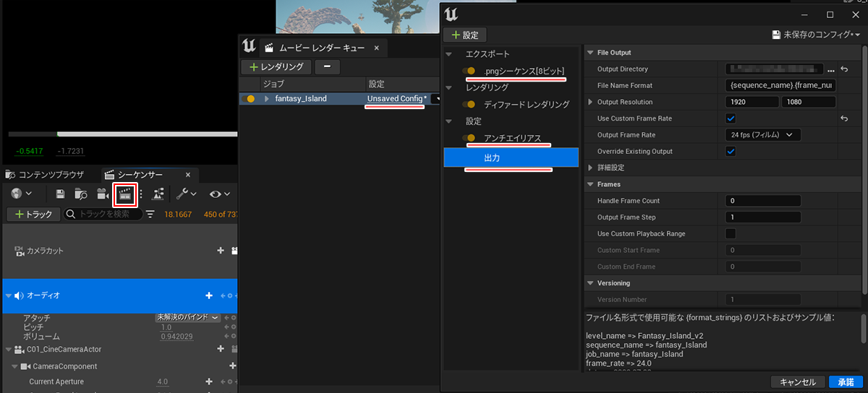The height and width of the screenshot is (393, 868).
Task: Toggle the fantasy_Island job switch
Action: coord(251,98)
